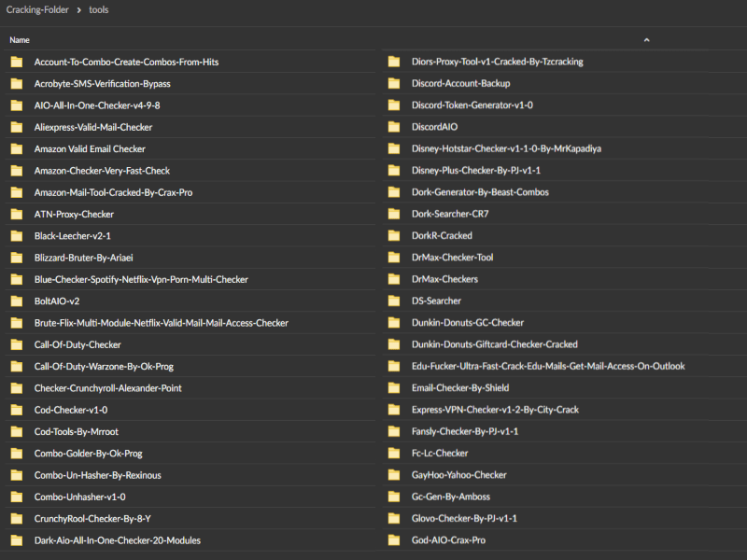
Task: Click the Cod-Checker-v1-0 folder icon
Action: click(x=16, y=410)
